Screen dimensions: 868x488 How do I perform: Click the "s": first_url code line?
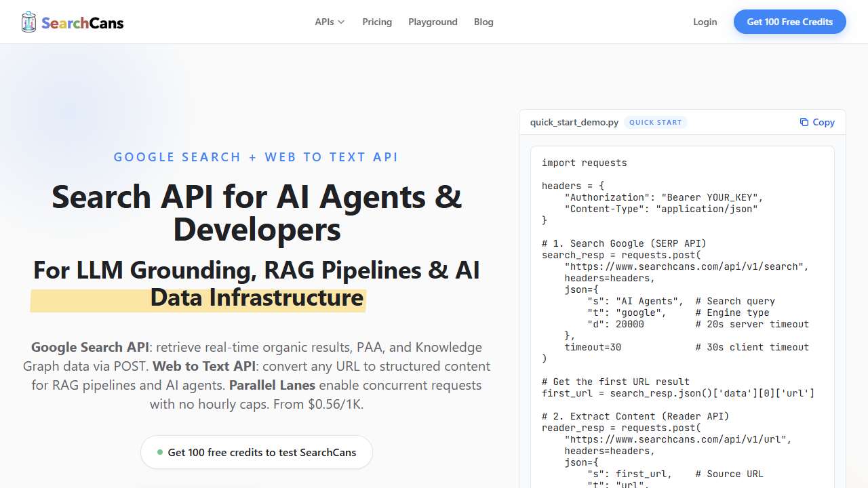coord(675,474)
